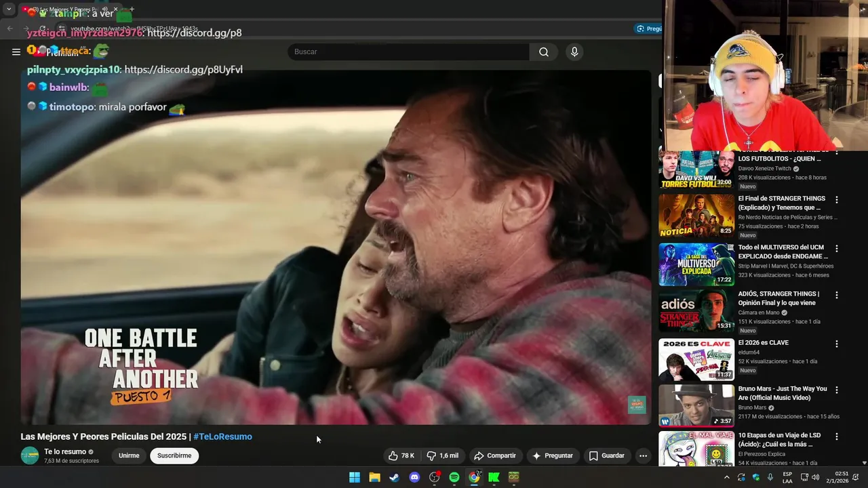
Task: Click El Perezoso Explica channel name
Action: coord(763,454)
